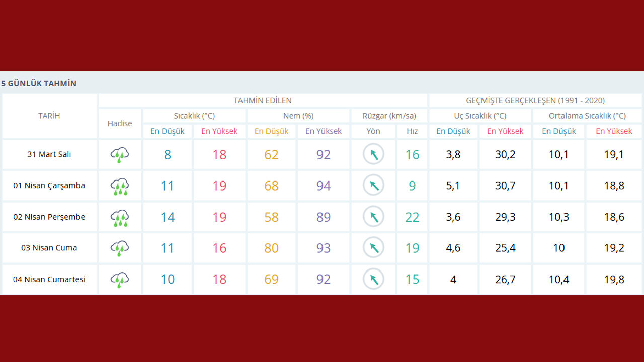Click wind direction arrow for 03 Nisan Cuma
The width and height of the screenshot is (644, 362).
coord(373,248)
